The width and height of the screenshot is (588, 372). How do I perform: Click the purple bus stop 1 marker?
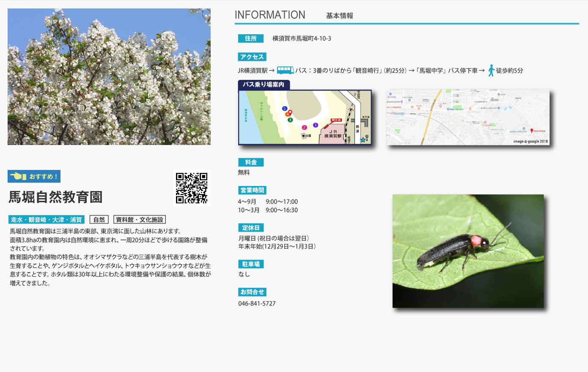[x=315, y=125]
